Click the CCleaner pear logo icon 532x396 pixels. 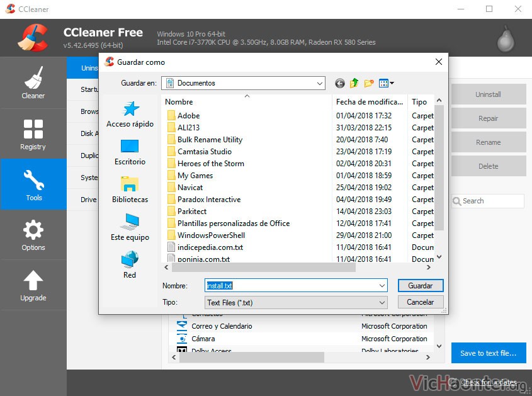coord(506,38)
